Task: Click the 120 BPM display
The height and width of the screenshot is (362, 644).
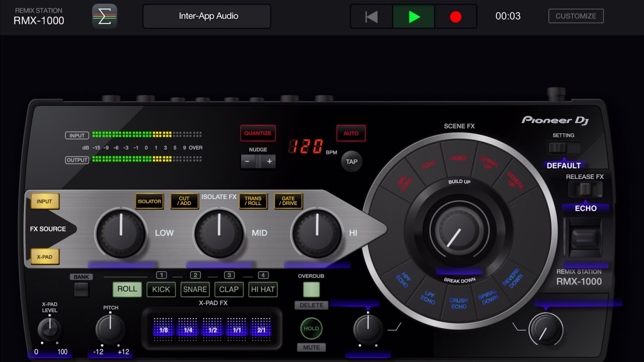Action: coord(306,146)
